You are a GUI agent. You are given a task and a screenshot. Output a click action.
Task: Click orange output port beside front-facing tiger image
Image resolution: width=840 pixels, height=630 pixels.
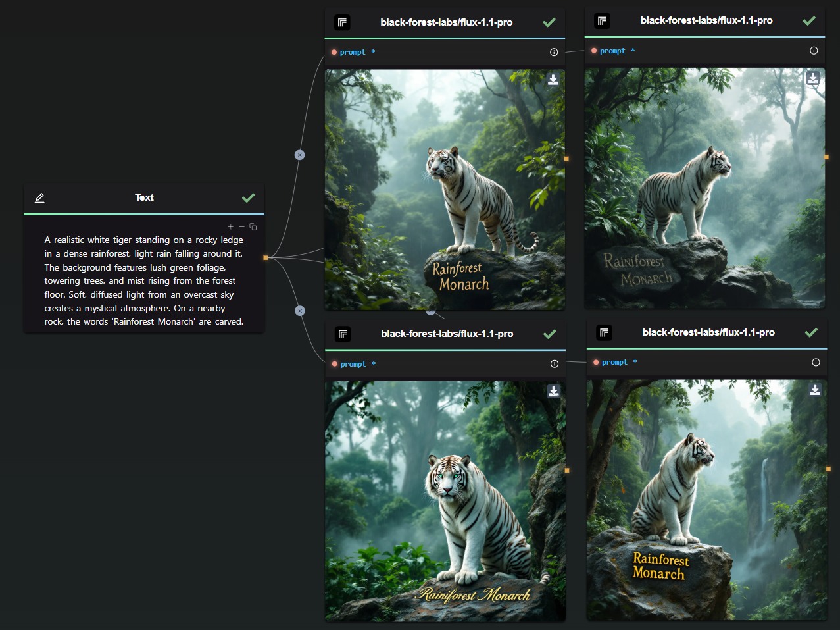click(x=567, y=471)
